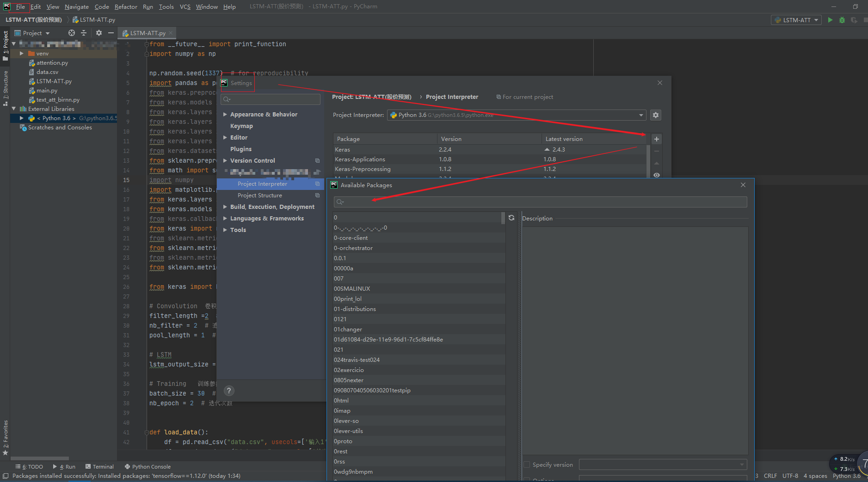This screenshot has width=868, height=482.
Task: Expand Build, Execution, Deployment group
Action: (x=225, y=207)
